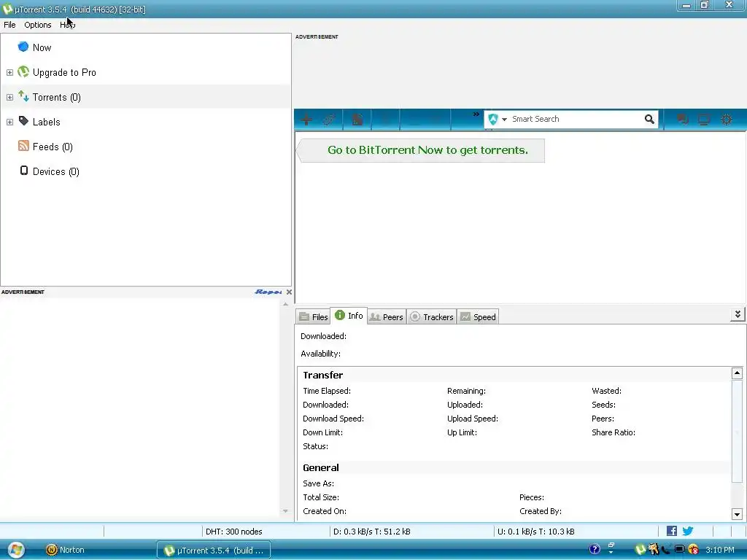Open the File menu
This screenshot has width=747, height=560.
click(9, 25)
